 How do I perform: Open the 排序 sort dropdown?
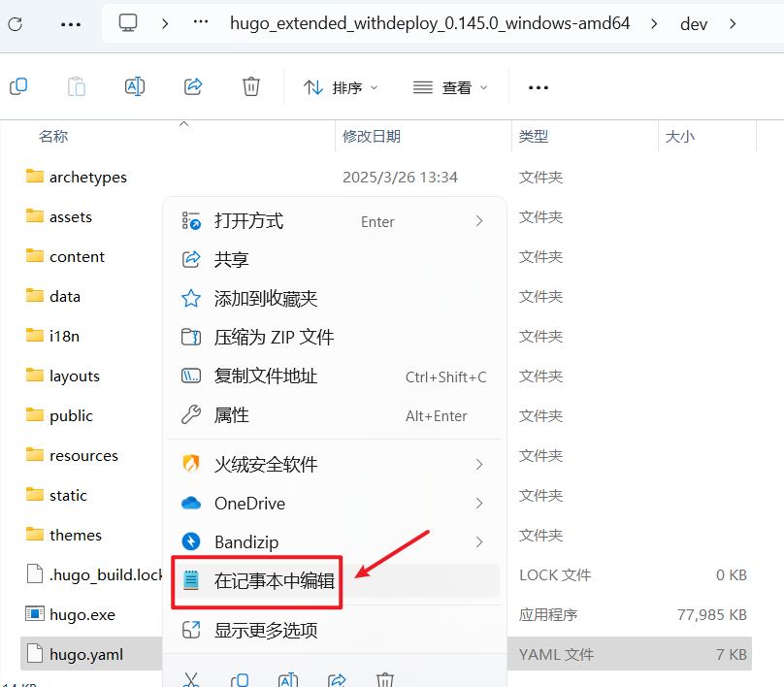click(340, 87)
